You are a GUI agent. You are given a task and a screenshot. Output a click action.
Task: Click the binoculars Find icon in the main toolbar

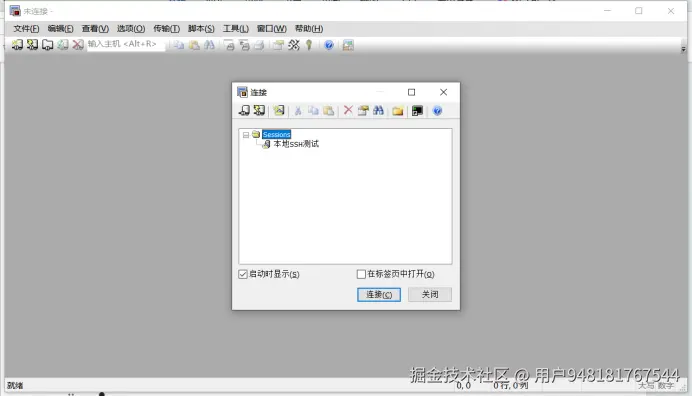click(x=209, y=45)
